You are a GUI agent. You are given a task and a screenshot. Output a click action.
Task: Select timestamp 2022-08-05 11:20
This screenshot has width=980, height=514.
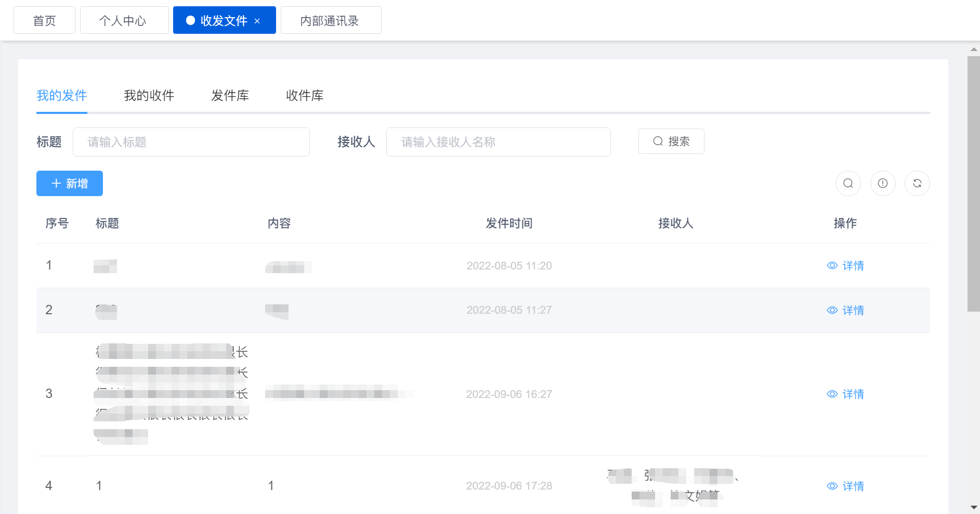(x=509, y=266)
